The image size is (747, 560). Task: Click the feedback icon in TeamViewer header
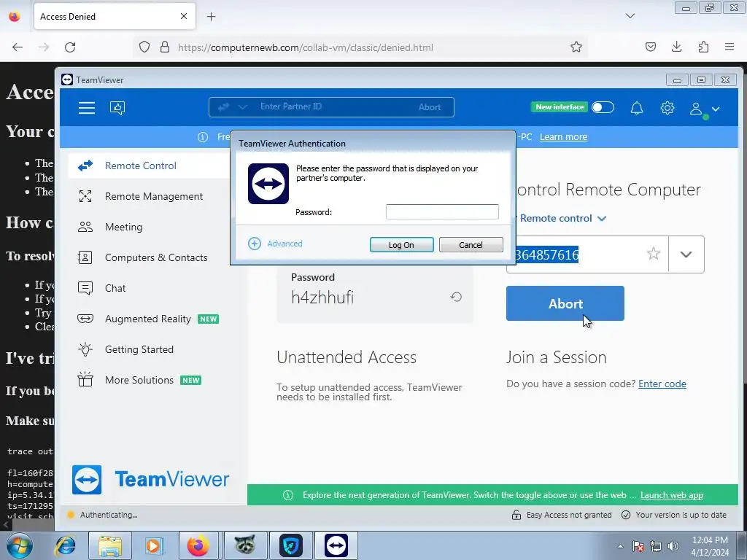click(117, 108)
